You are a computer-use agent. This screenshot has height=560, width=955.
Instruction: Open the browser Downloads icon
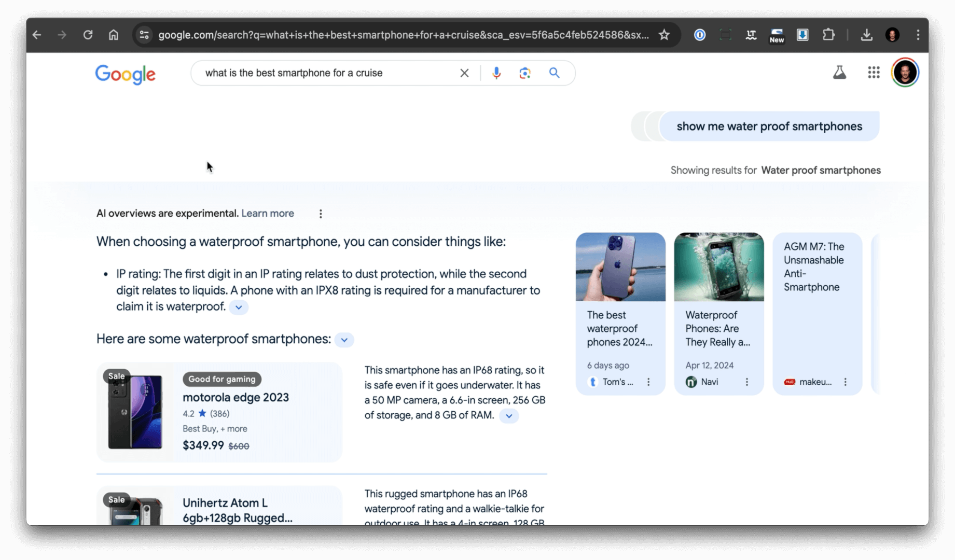(x=866, y=35)
